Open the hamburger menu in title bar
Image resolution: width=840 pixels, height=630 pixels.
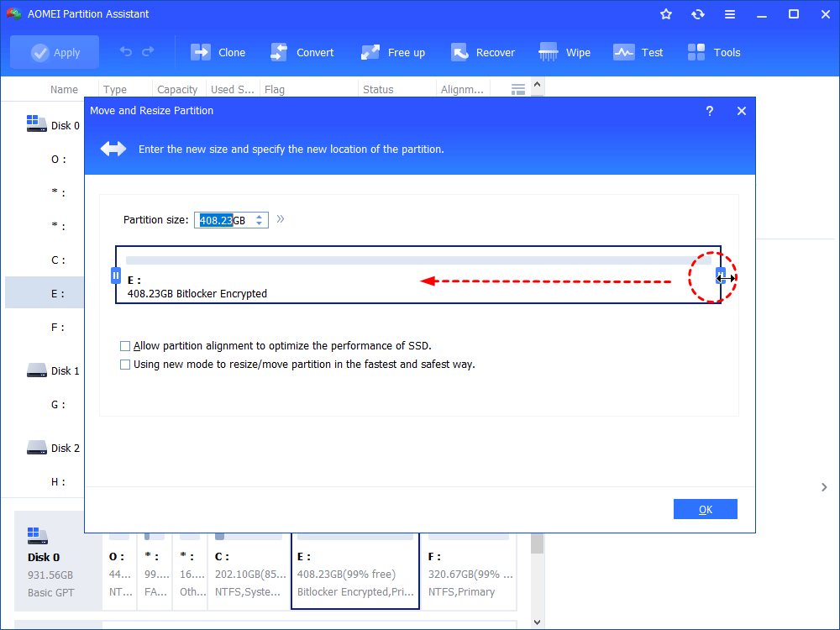pos(729,14)
